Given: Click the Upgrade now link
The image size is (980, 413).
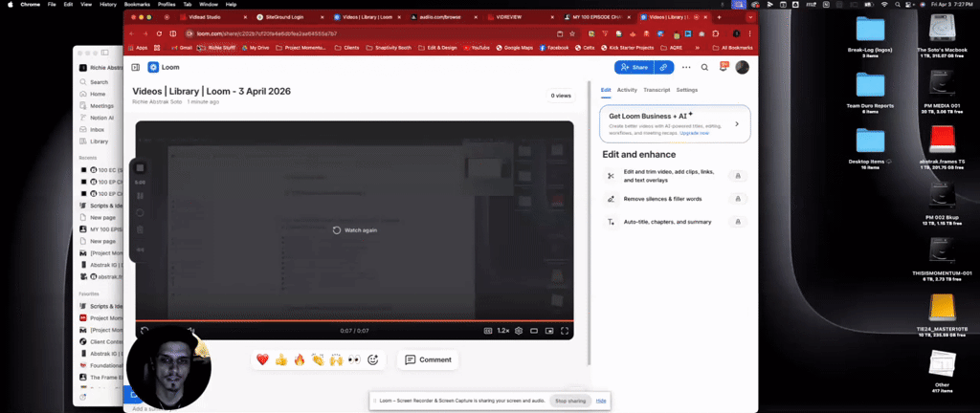Looking at the screenshot, I should (695, 133).
